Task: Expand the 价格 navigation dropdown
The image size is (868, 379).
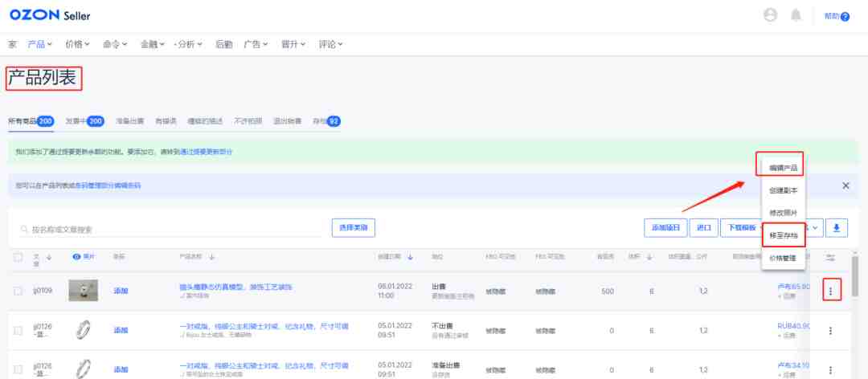Action: [x=77, y=44]
